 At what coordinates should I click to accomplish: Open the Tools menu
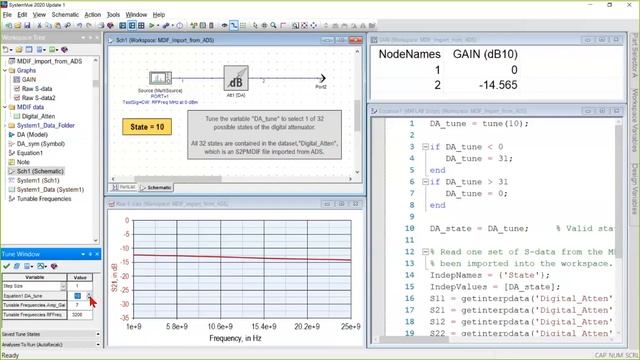[113, 15]
